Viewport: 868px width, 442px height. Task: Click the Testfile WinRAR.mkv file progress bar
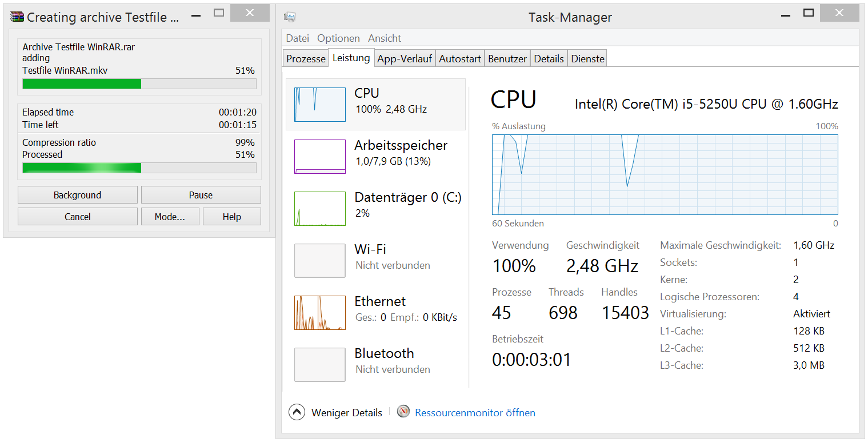(x=139, y=84)
